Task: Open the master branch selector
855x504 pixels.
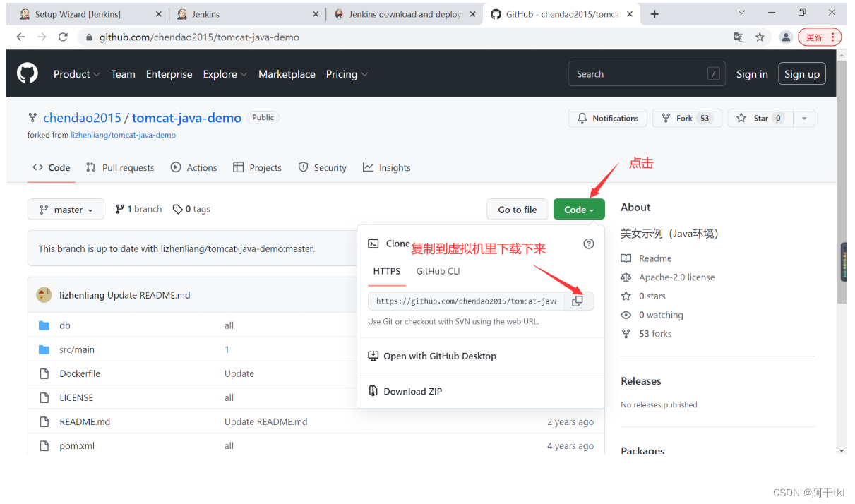Action: pos(66,210)
